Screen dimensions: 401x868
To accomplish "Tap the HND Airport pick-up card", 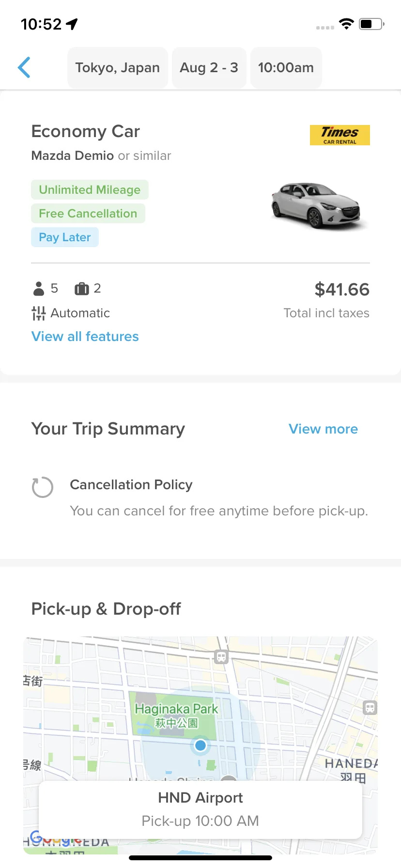I will 200,810.
